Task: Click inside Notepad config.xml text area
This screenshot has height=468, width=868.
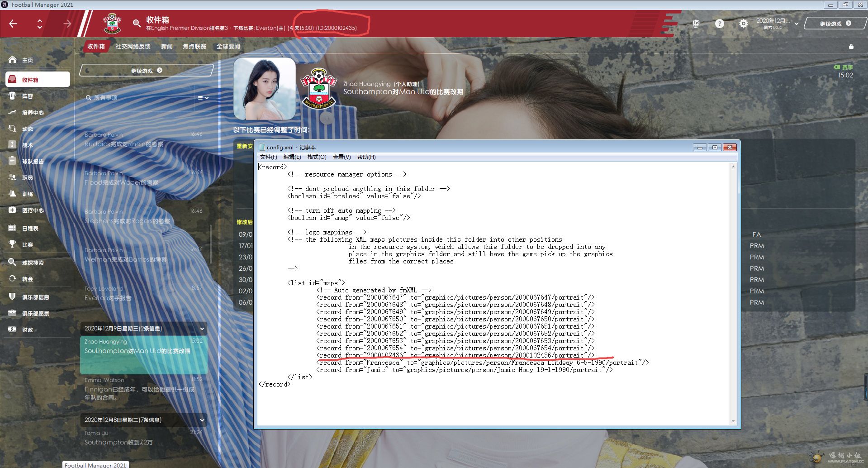Action: coord(493,294)
